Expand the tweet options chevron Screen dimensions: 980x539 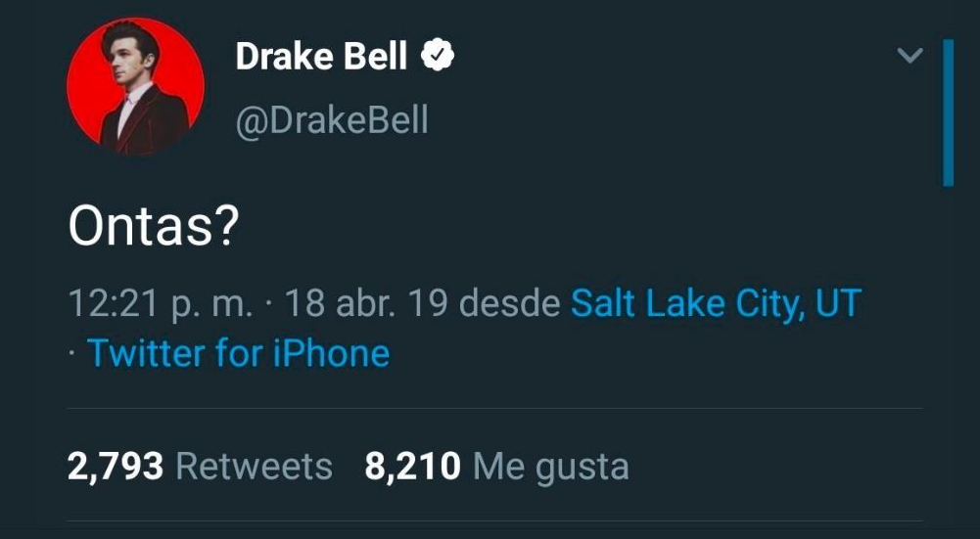click(x=910, y=56)
